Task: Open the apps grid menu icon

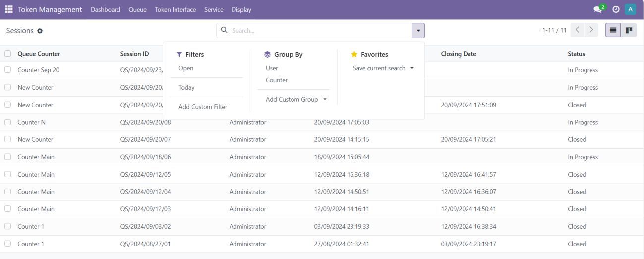Action: pos(9,9)
